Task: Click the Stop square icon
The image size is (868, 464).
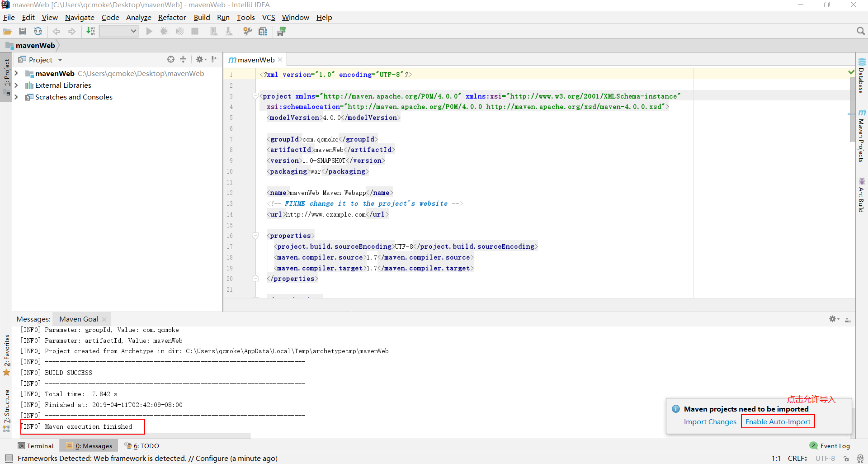Action: 195,31
